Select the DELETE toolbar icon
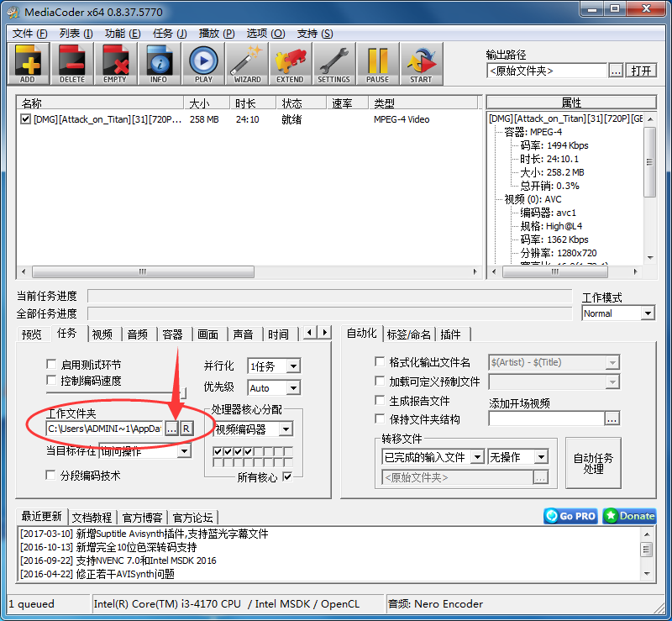Viewport: 672px width, 621px height. [71, 63]
